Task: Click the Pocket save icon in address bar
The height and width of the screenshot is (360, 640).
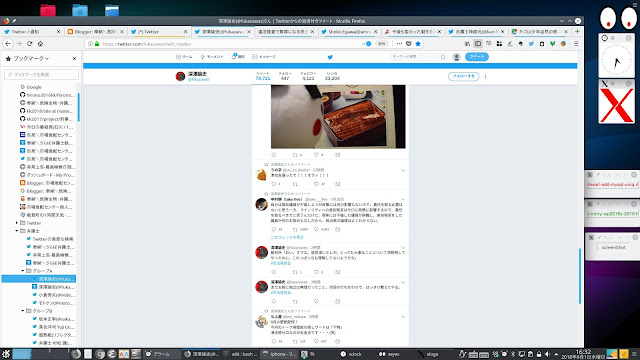Action: [409, 44]
